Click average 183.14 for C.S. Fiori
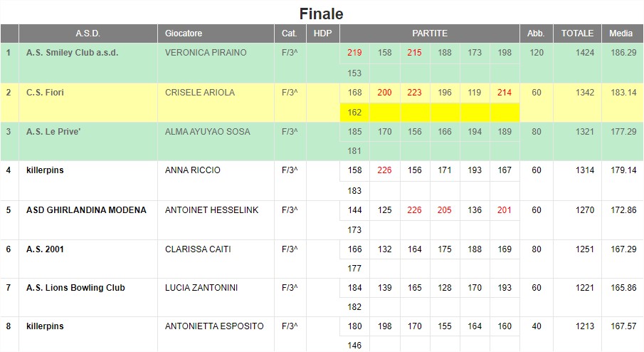Image resolution: width=644 pixels, height=352 pixels. [x=623, y=93]
